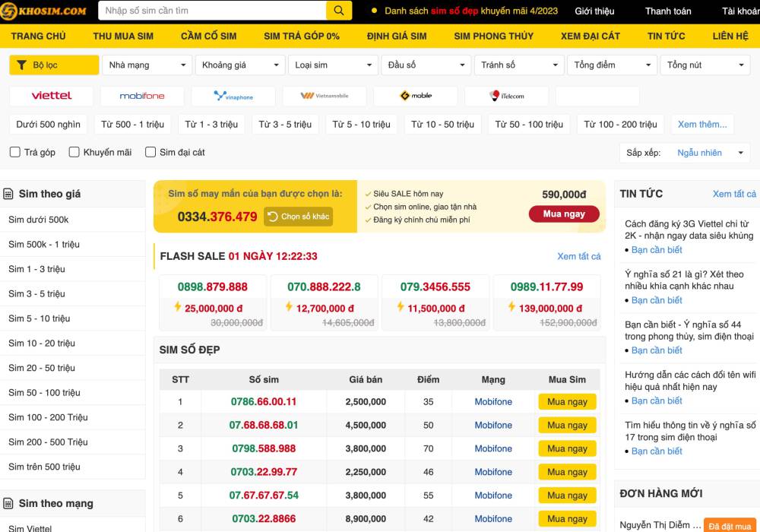
Task: Select the Gmobile carrier logo
Action: pyautogui.click(x=416, y=96)
